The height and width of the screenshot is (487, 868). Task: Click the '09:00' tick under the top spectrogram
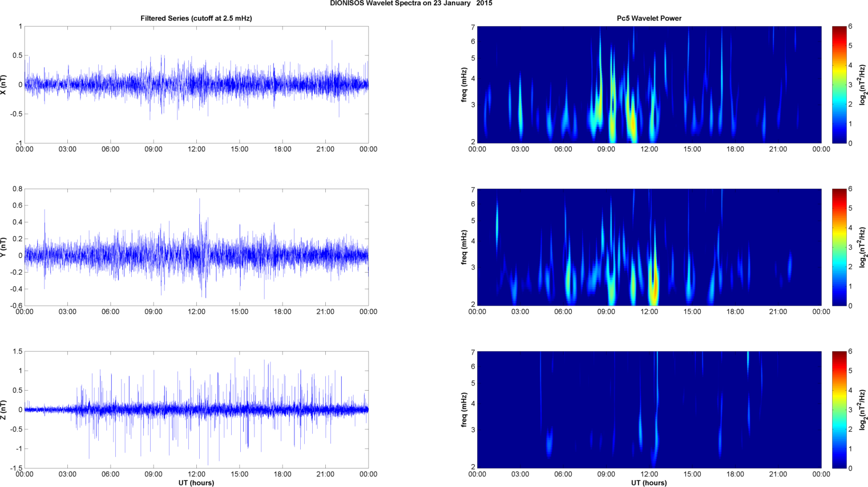click(x=606, y=149)
